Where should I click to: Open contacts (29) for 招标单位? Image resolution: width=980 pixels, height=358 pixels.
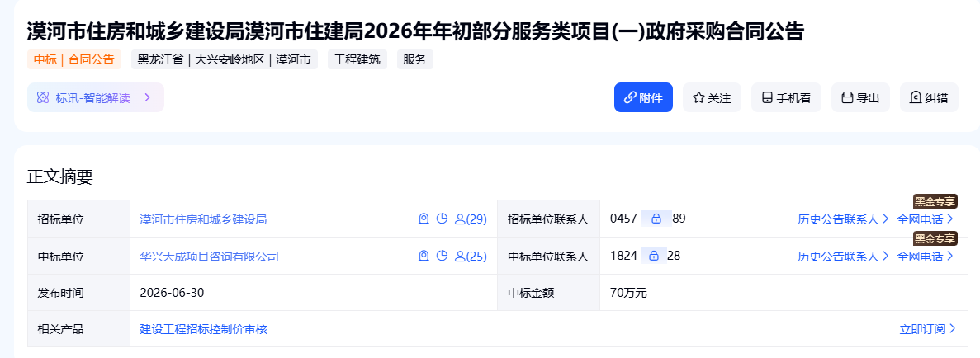(471, 219)
